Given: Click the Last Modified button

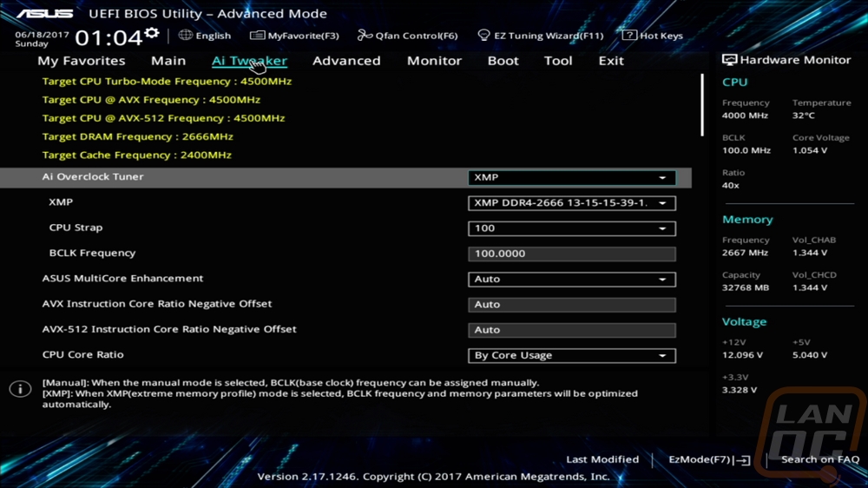Looking at the screenshot, I should tap(602, 459).
